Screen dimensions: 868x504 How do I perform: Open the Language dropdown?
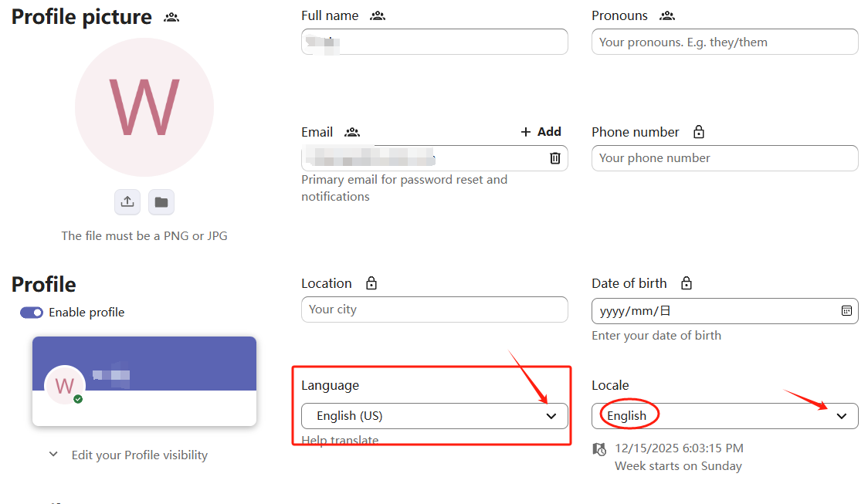point(434,416)
